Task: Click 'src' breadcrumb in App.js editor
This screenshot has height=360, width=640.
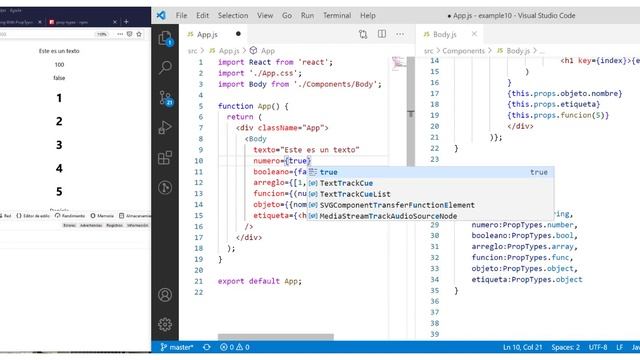Action: (192, 51)
